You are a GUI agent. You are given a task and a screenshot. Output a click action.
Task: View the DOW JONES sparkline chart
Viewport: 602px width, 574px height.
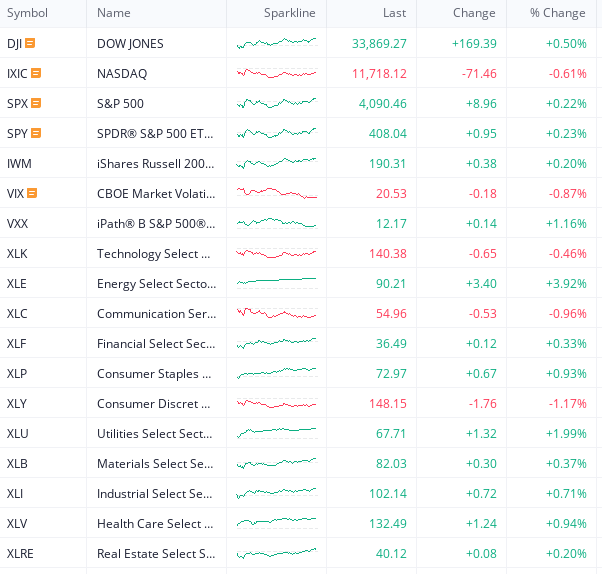(x=276, y=43)
